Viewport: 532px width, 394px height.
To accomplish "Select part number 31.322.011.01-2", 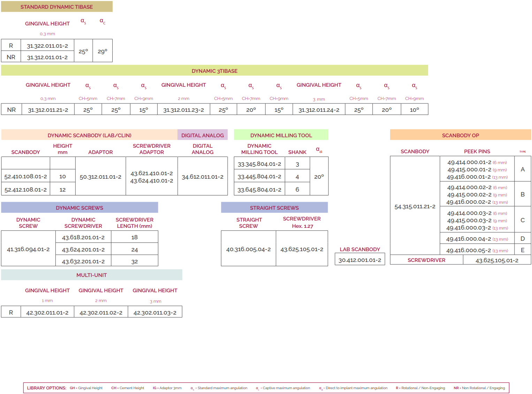I will 47,46.
